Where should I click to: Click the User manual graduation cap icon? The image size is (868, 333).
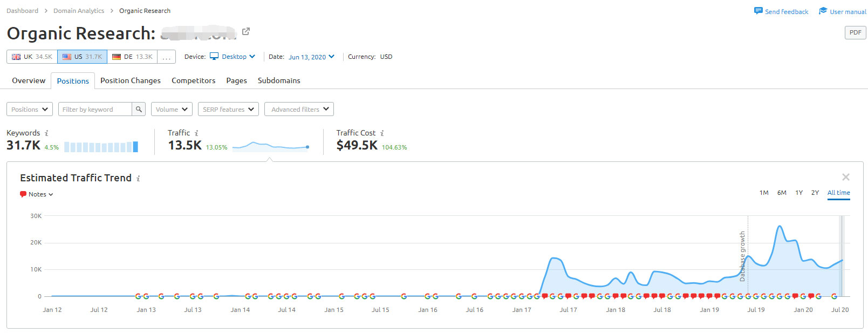(x=823, y=11)
